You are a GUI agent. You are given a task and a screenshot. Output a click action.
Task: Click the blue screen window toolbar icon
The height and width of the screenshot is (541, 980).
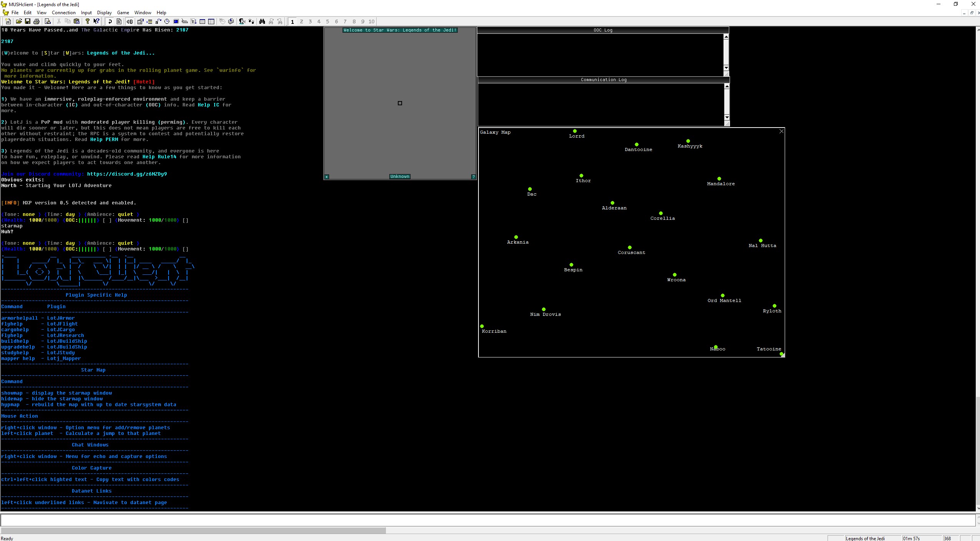[x=176, y=22]
